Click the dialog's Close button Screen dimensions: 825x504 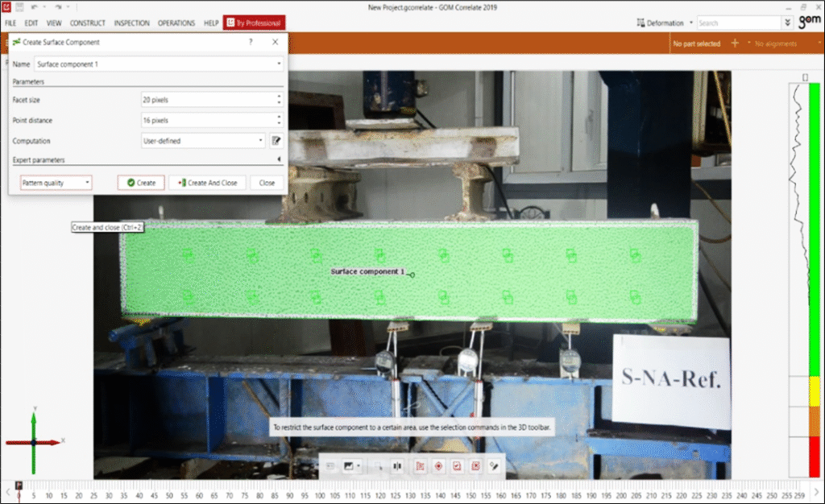[267, 183]
